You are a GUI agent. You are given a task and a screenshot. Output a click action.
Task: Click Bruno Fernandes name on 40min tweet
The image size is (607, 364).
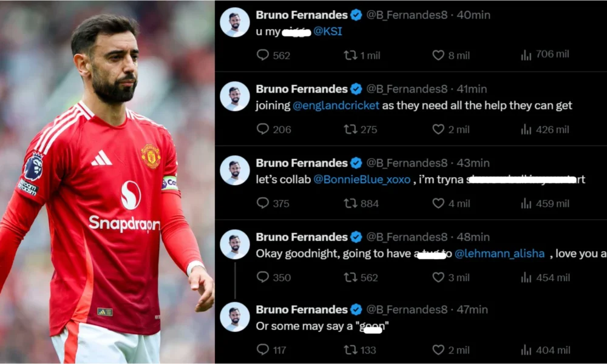(302, 15)
